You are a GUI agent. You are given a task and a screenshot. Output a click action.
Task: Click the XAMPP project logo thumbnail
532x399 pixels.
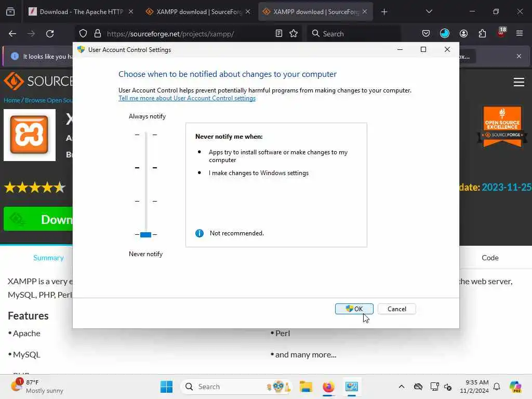coord(30,135)
